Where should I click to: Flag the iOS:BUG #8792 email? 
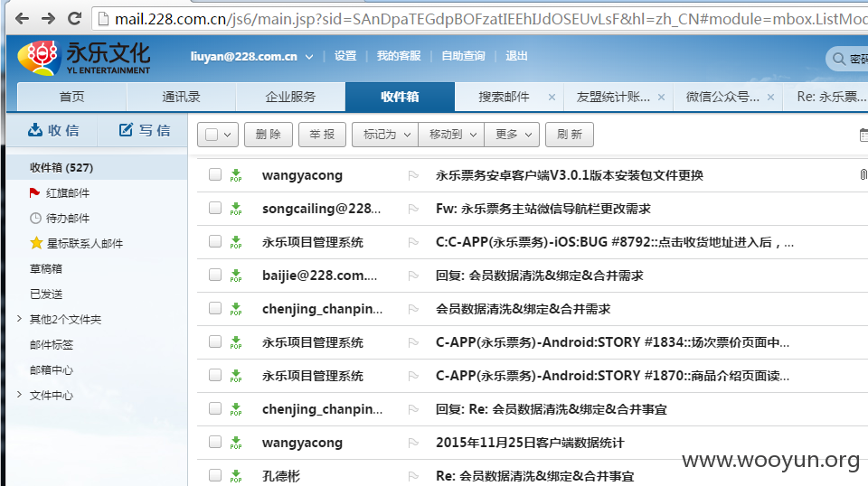(x=413, y=242)
